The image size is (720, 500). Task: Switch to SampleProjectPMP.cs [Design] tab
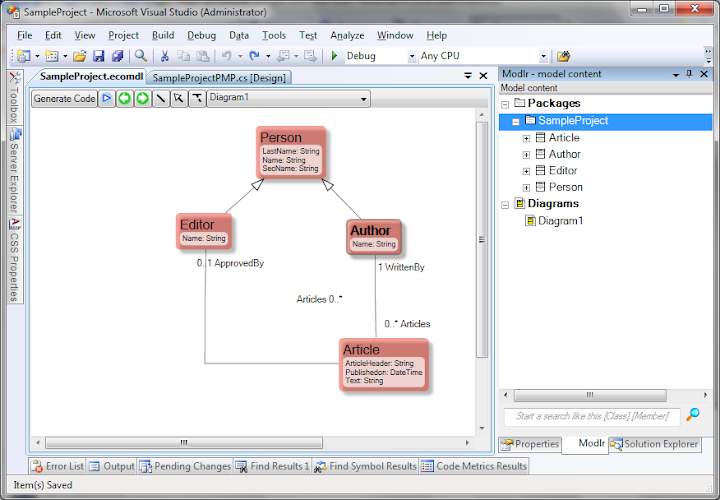pos(219,77)
